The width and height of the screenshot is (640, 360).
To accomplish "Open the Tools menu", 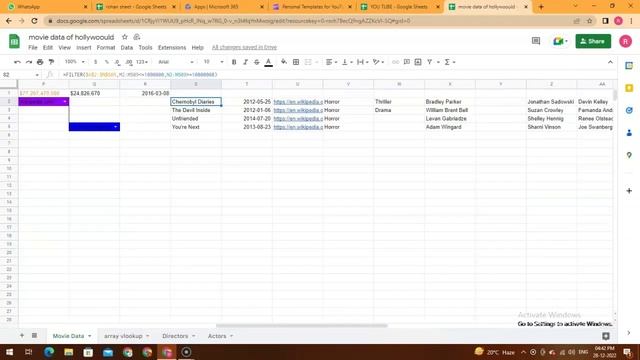I will tap(145, 47).
